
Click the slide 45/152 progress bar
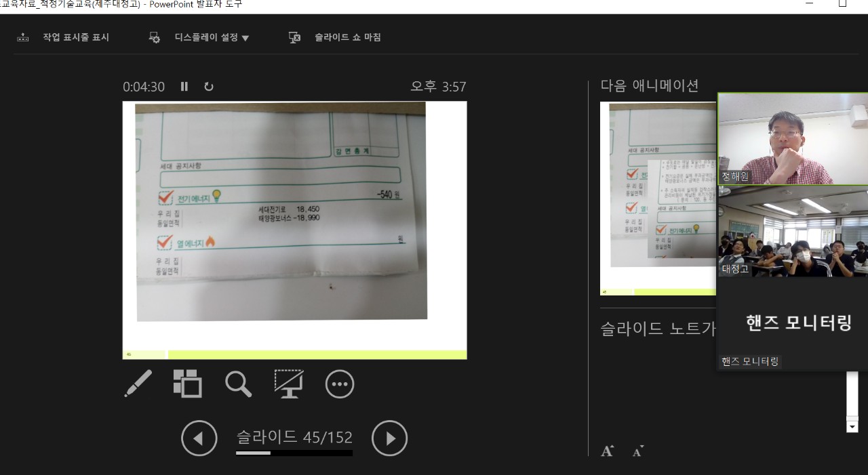(294, 453)
